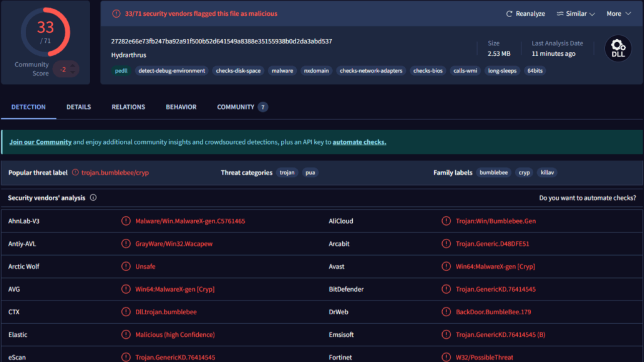Click the detection name Dll.trojan.bumblebee

click(166, 312)
